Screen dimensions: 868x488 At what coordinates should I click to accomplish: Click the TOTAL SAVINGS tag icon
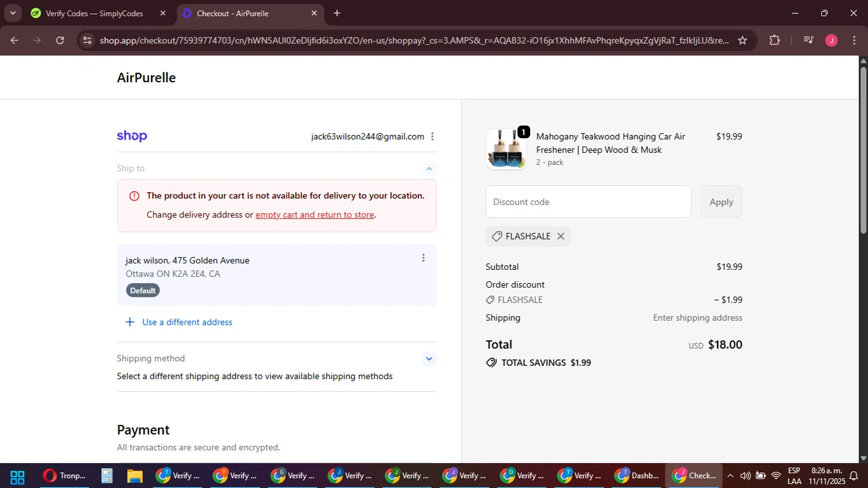(491, 363)
